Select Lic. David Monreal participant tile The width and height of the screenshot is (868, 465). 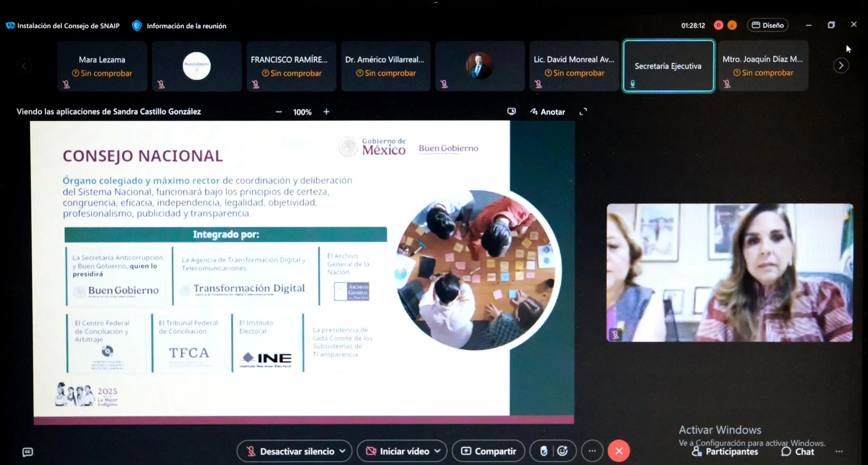pyautogui.click(x=574, y=67)
